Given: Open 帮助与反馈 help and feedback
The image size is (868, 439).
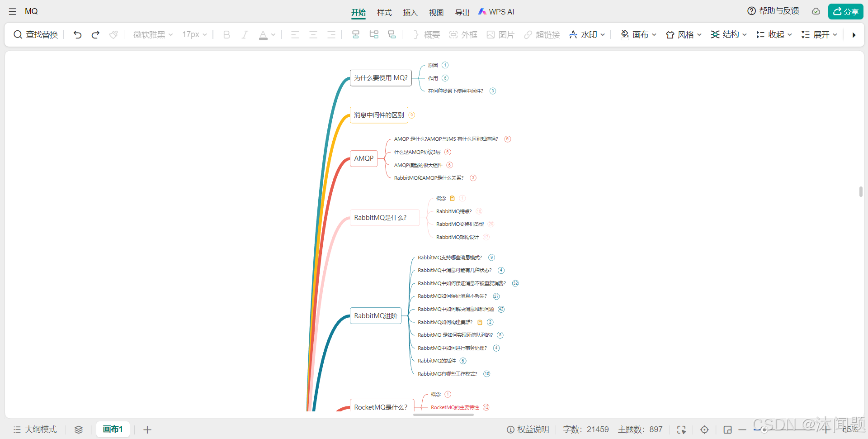Looking at the screenshot, I should point(773,11).
